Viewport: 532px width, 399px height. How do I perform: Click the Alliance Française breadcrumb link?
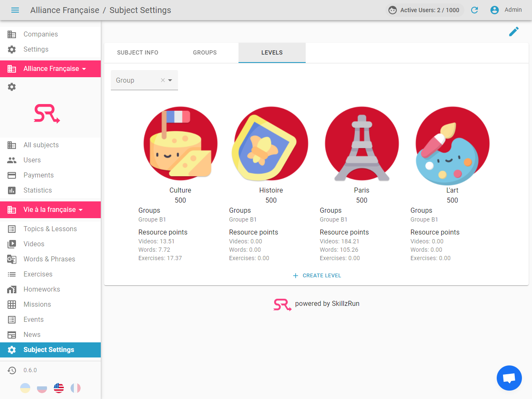(65, 10)
